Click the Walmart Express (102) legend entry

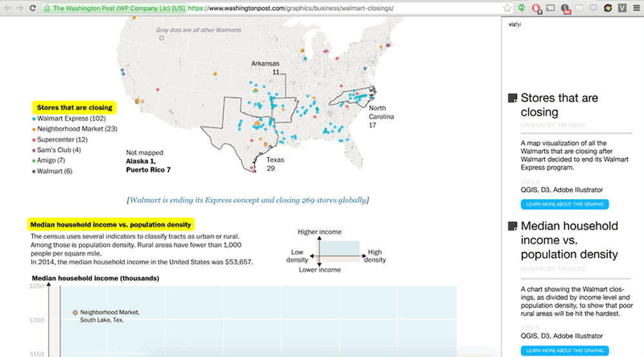pos(69,119)
